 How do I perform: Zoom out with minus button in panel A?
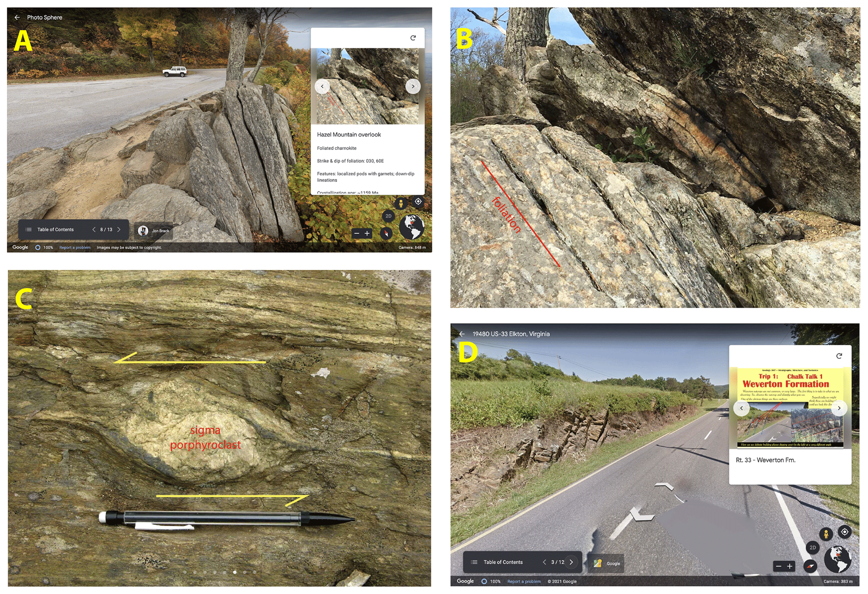[357, 233]
